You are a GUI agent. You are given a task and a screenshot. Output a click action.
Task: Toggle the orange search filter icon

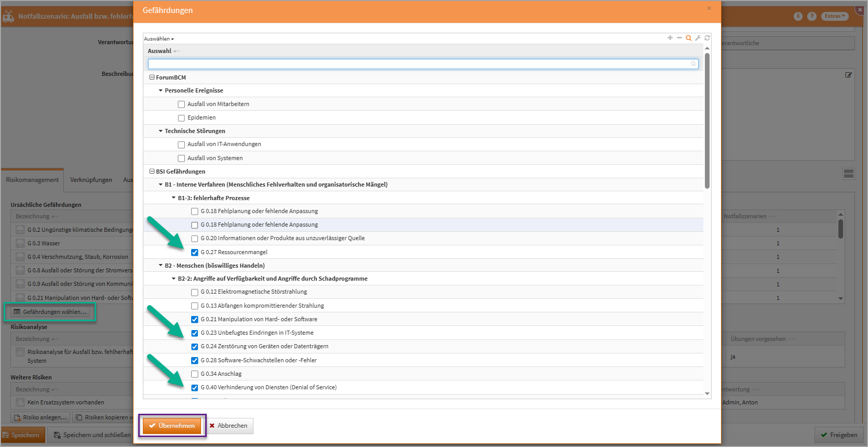(x=688, y=38)
